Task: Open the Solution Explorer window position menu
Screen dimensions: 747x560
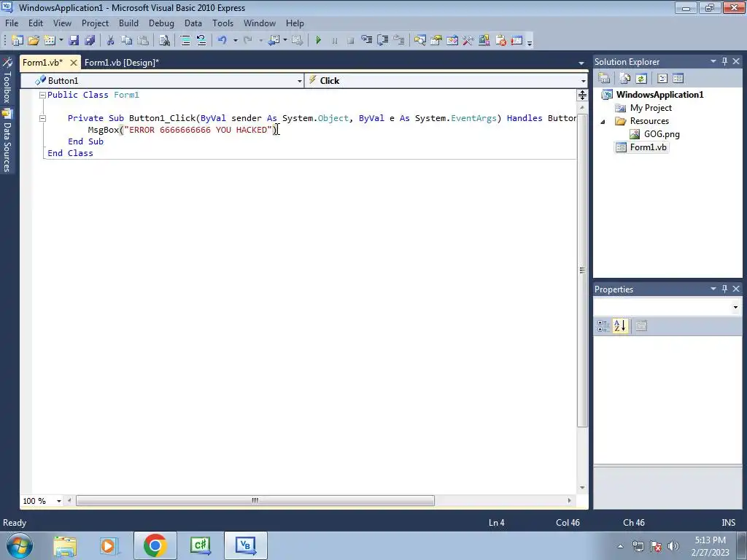Action: coord(713,61)
